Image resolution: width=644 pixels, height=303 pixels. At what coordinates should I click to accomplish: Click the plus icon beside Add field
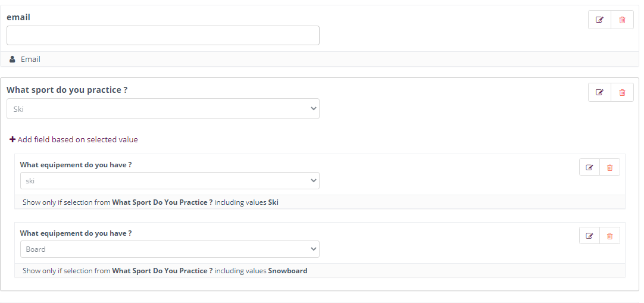point(12,139)
